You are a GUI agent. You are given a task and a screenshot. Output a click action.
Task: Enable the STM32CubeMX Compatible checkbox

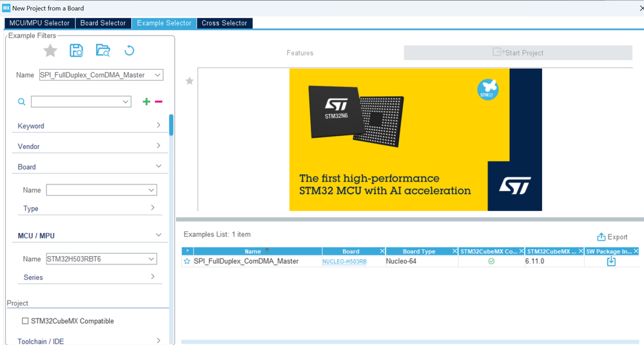[25, 320]
